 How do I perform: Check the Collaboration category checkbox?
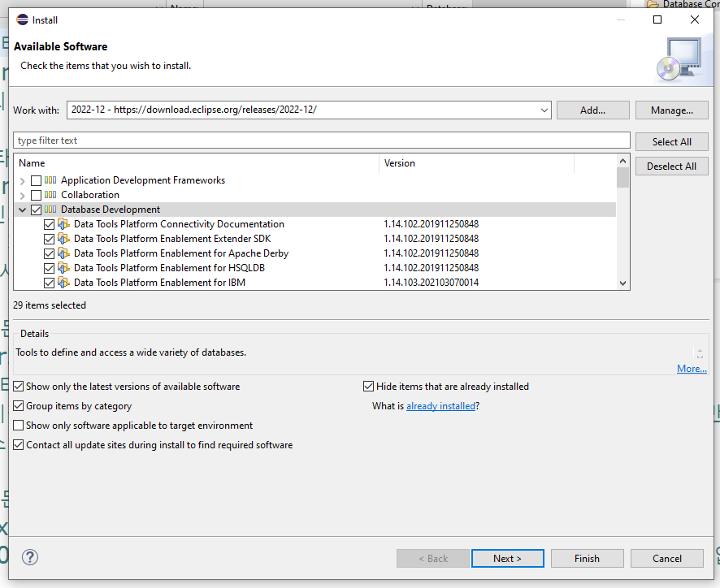click(x=37, y=195)
